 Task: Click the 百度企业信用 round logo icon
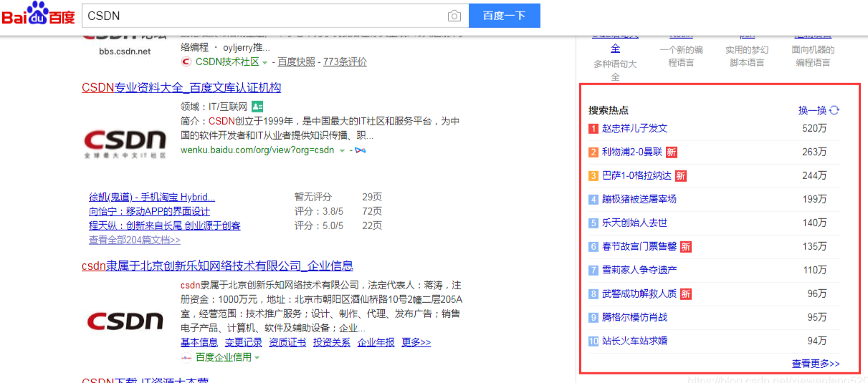[x=186, y=357]
